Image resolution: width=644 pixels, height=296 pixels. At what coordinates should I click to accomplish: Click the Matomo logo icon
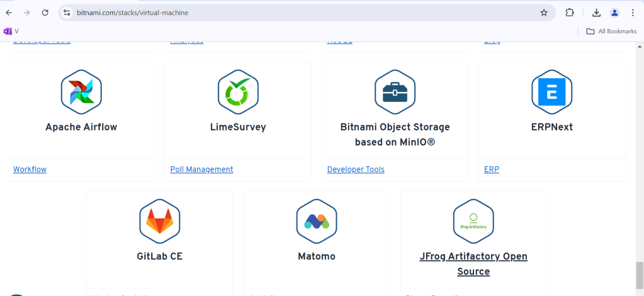[x=317, y=221]
